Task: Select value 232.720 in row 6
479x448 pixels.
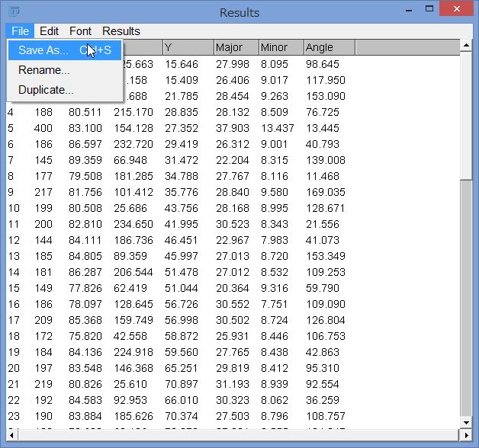Action: coord(133,144)
